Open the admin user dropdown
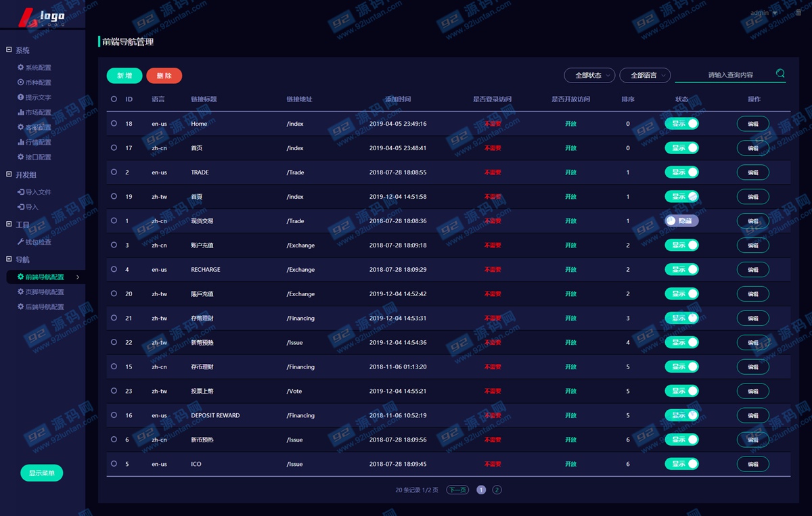812x516 pixels. click(763, 13)
